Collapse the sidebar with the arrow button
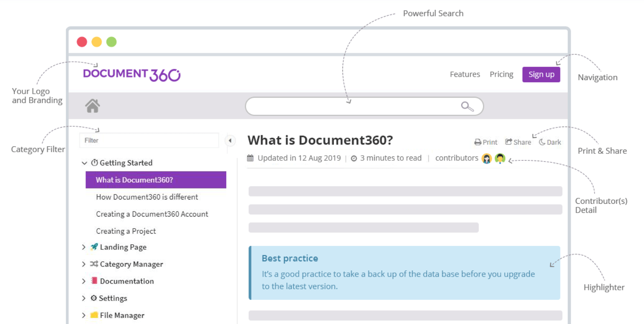Screen dimensions: 644x324 click(230, 140)
